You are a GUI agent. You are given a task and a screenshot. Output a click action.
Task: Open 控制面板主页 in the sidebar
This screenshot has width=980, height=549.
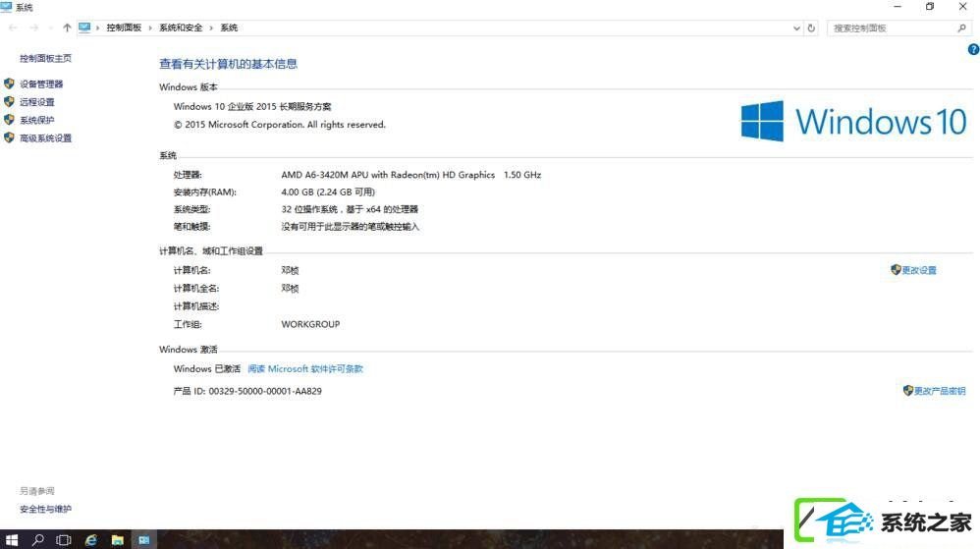point(45,58)
